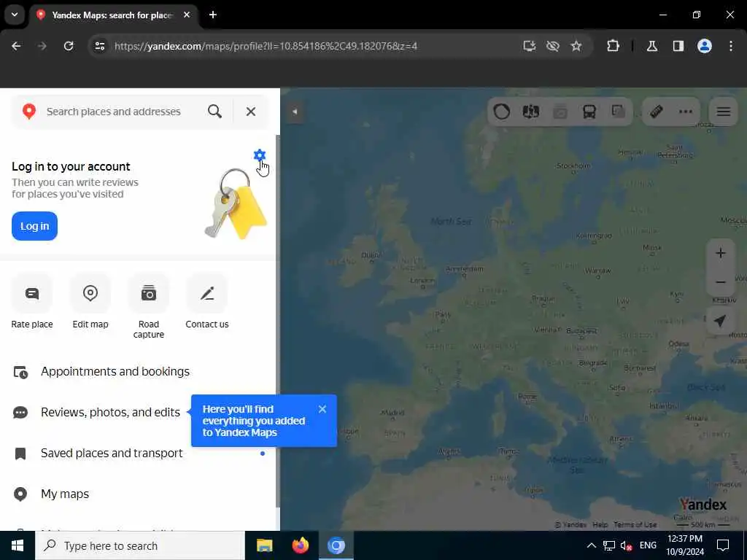The width and height of the screenshot is (747, 560).
Task: Click the my location arrow button
Action: pyautogui.click(x=720, y=321)
